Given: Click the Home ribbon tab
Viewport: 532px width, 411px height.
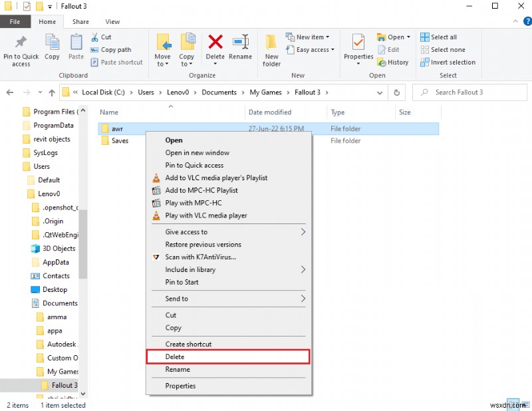Looking at the screenshot, I should coord(47,22).
